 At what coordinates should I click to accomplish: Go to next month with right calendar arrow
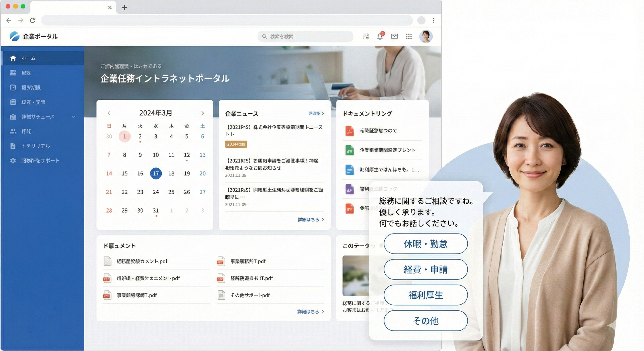pos(202,113)
